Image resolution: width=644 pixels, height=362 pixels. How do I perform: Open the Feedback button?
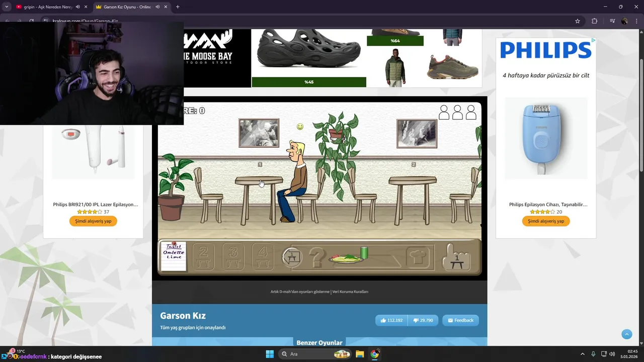[460, 320]
